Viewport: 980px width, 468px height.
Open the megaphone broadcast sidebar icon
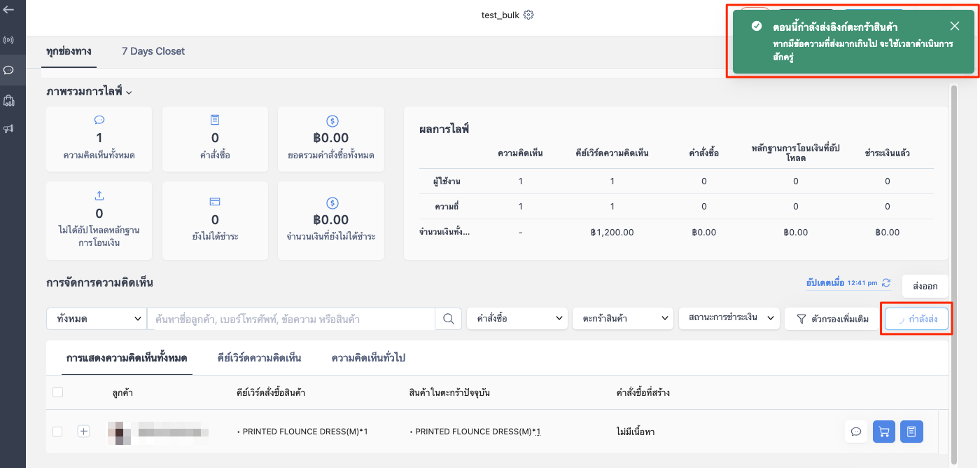[x=8, y=129]
